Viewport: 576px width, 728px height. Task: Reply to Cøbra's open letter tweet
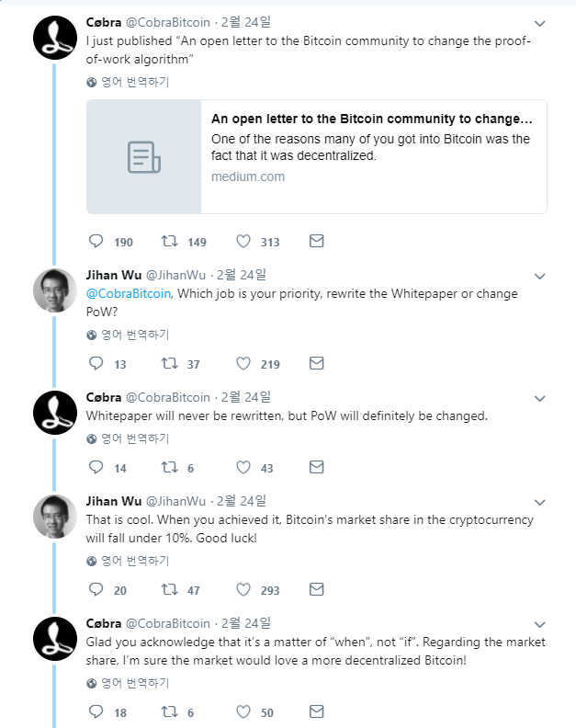96,242
